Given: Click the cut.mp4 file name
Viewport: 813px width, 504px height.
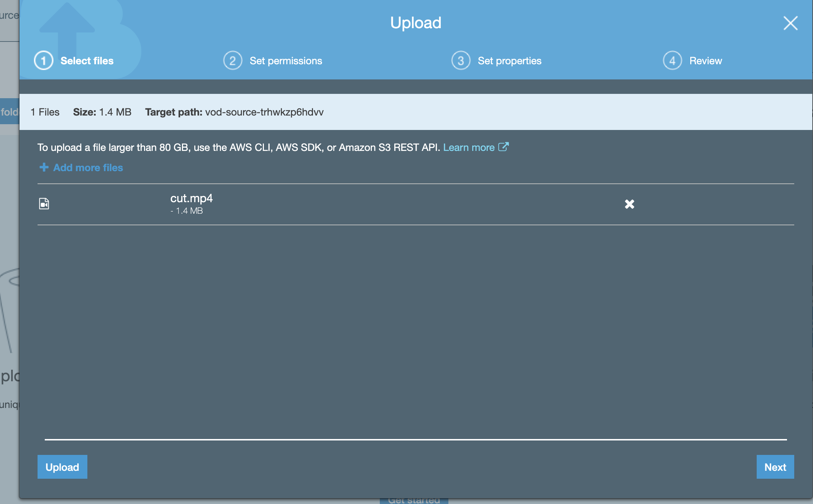Looking at the screenshot, I should tap(191, 198).
